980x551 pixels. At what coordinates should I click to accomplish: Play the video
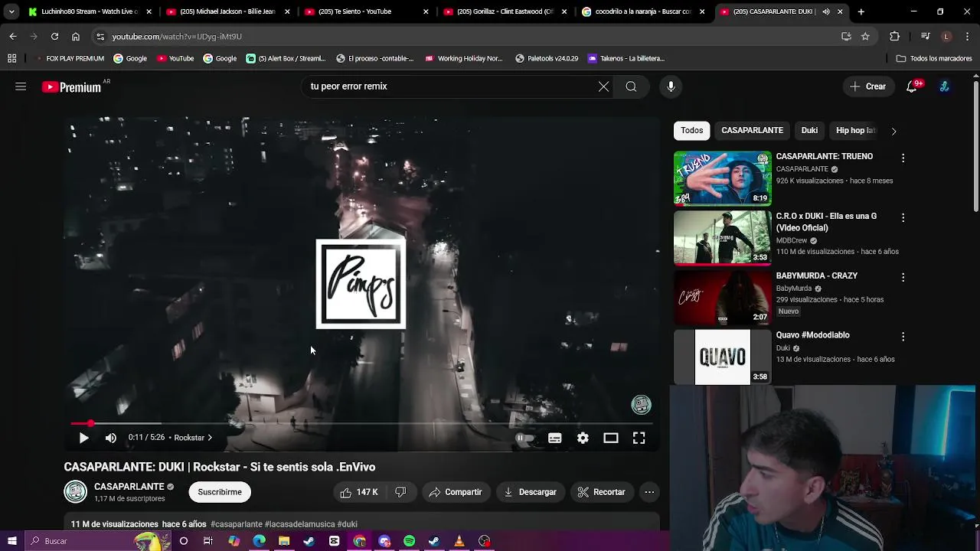coord(84,438)
